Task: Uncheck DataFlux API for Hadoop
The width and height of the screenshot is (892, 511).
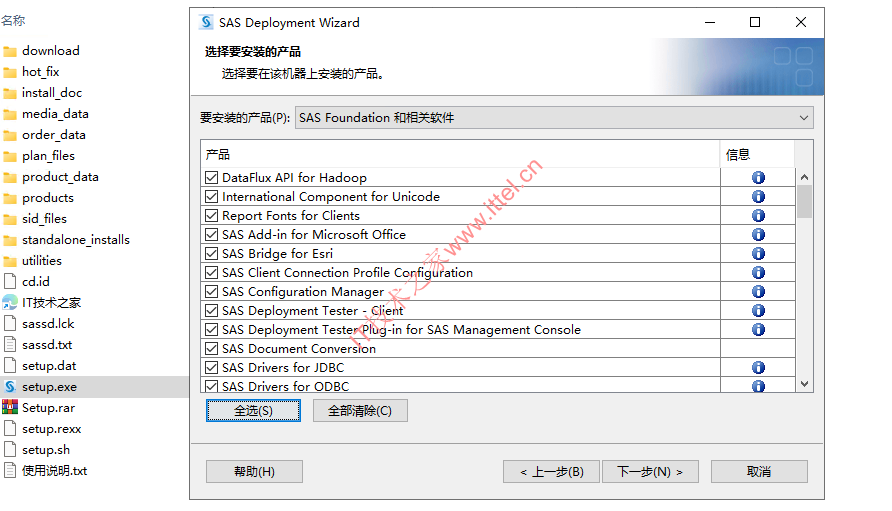Action: pyautogui.click(x=212, y=178)
